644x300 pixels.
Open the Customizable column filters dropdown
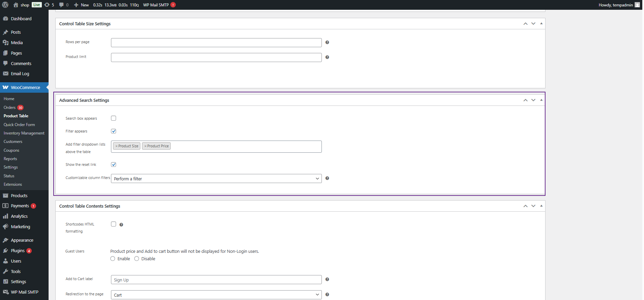click(x=216, y=179)
